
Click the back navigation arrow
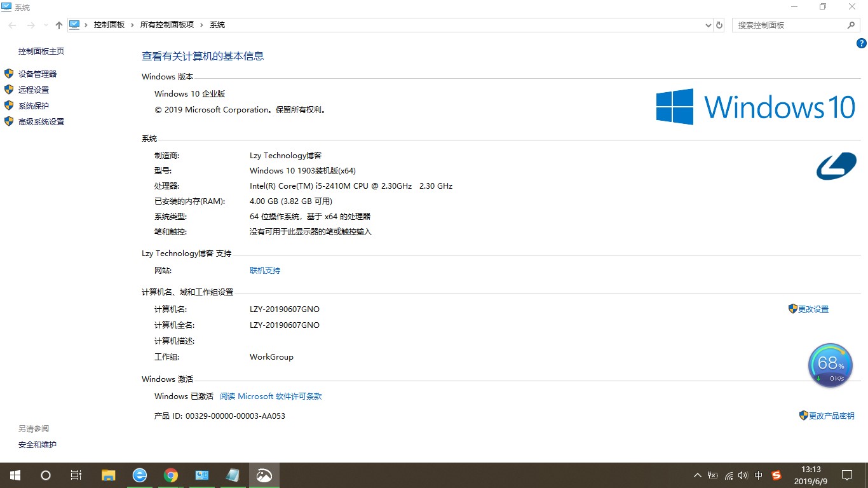click(x=12, y=25)
